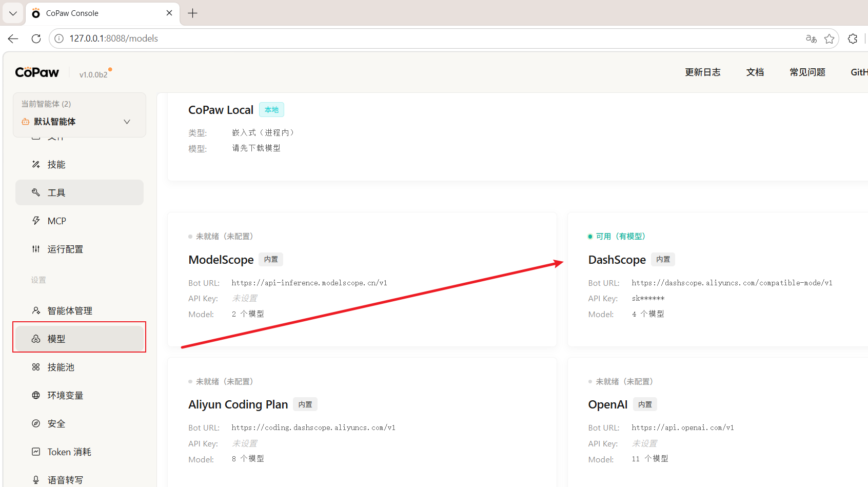Open the tab search dropdown arrow
This screenshot has width=868, height=487.
pos(13,13)
